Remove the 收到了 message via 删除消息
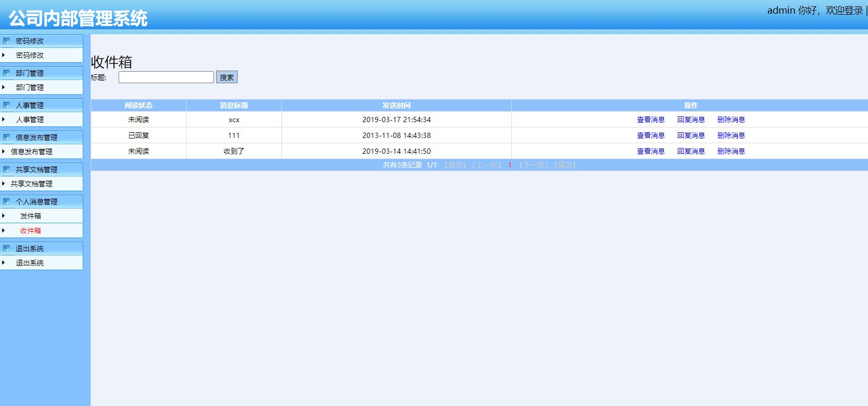The image size is (868, 406). 731,151
